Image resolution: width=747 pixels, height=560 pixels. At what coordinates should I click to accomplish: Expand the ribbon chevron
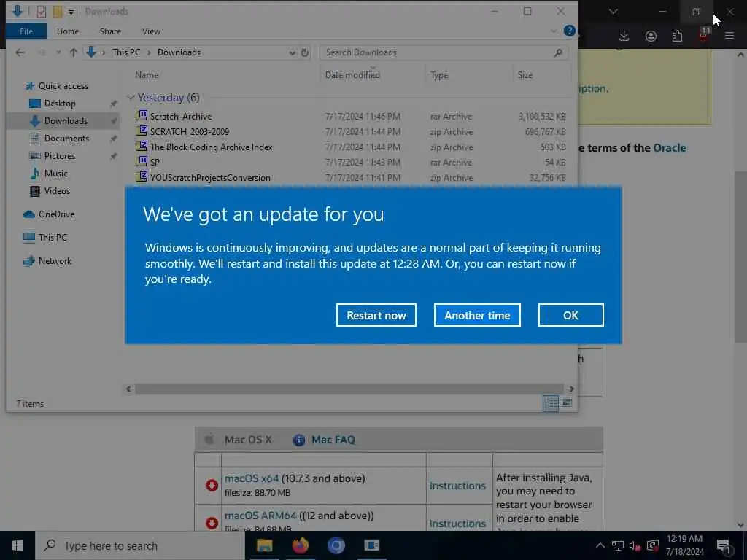tap(553, 31)
